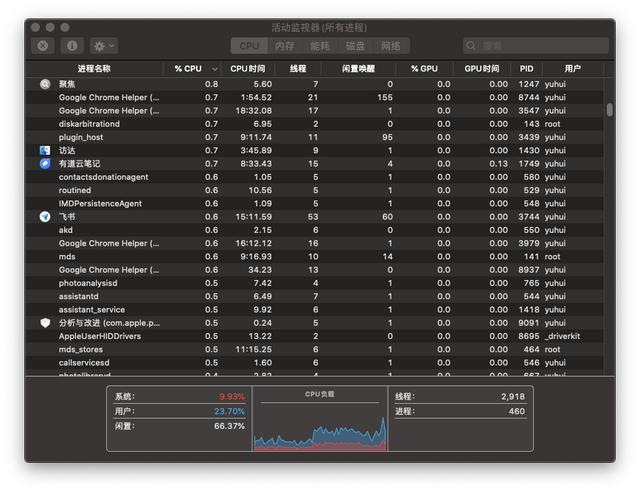Toggle sort arrow on % CPU column

213,69
